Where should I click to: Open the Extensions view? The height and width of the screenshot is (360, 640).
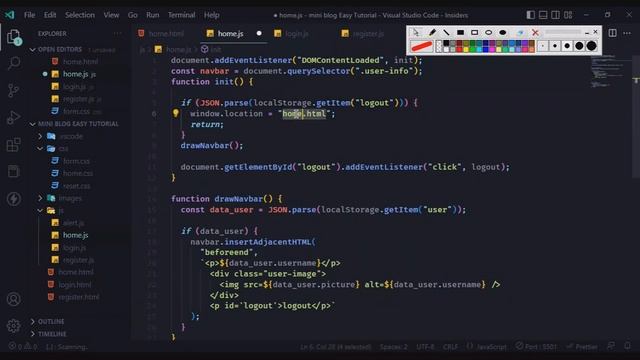coord(13,144)
